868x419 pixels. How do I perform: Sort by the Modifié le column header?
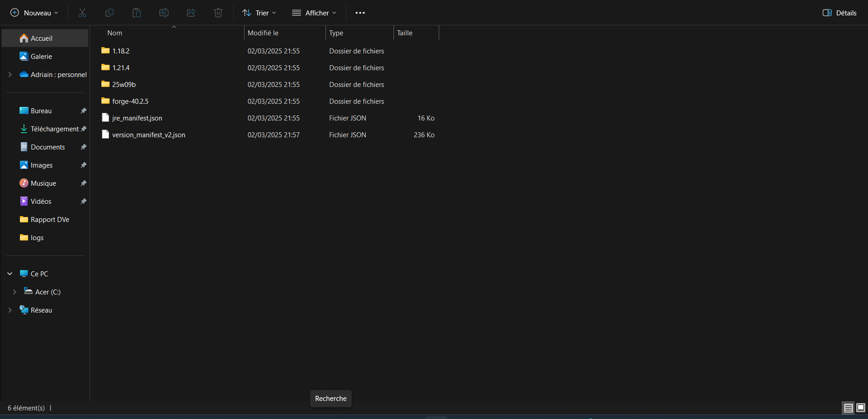(x=285, y=33)
